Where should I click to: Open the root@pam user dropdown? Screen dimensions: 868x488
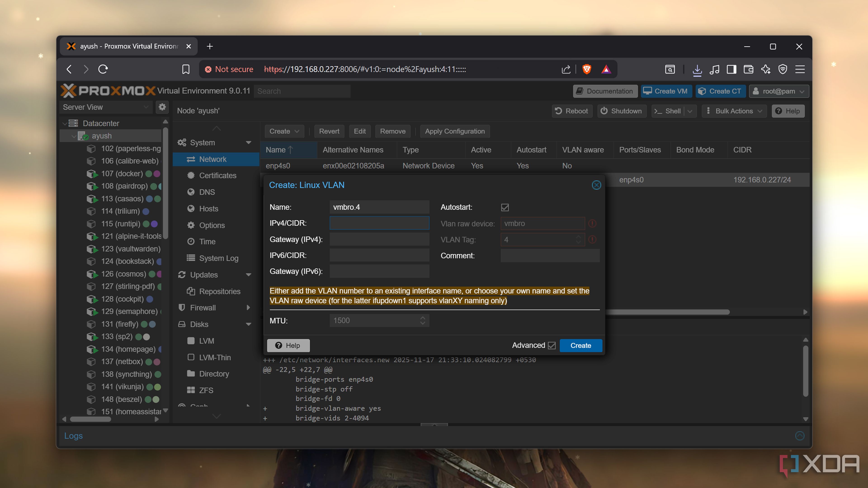coord(778,91)
